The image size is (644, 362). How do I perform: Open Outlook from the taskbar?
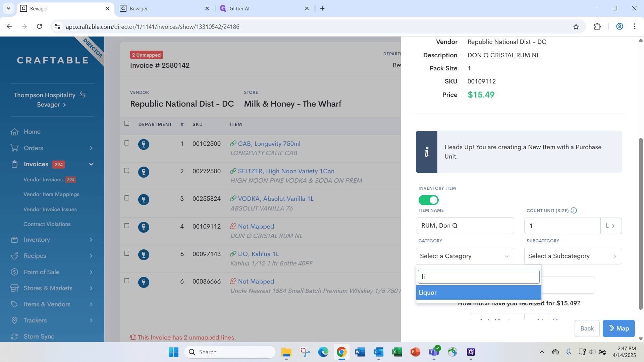378,352
